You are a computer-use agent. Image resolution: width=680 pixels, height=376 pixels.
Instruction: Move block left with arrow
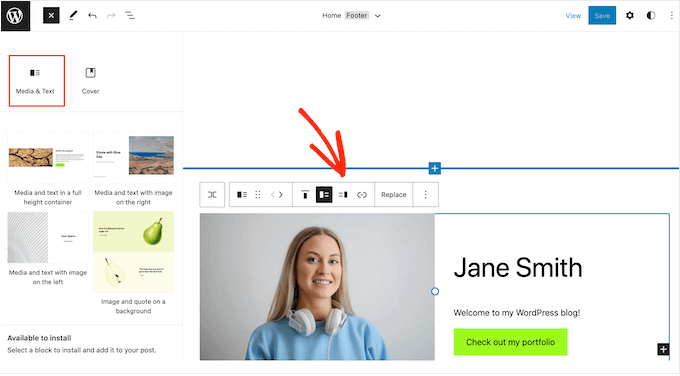273,195
